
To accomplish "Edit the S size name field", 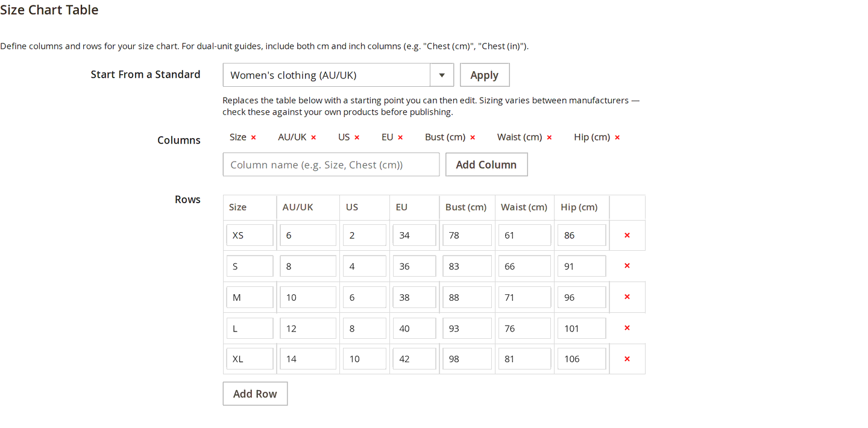I will point(250,266).
